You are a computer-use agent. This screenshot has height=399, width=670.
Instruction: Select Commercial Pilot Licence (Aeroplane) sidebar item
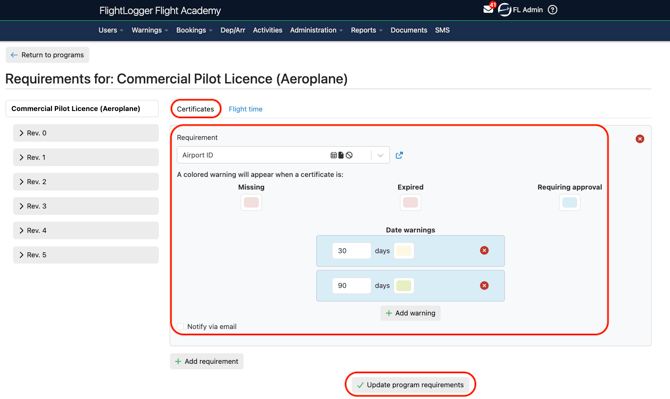[82, 109]
